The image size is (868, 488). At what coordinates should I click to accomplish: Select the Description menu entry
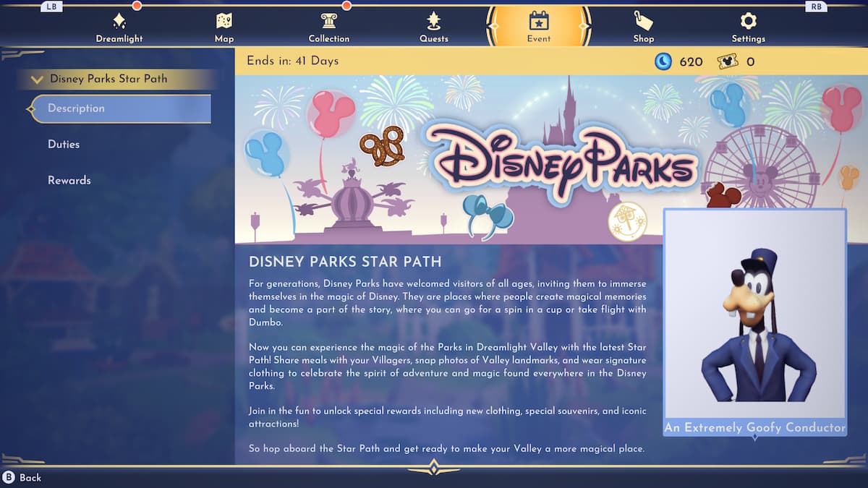pos(77,108)
